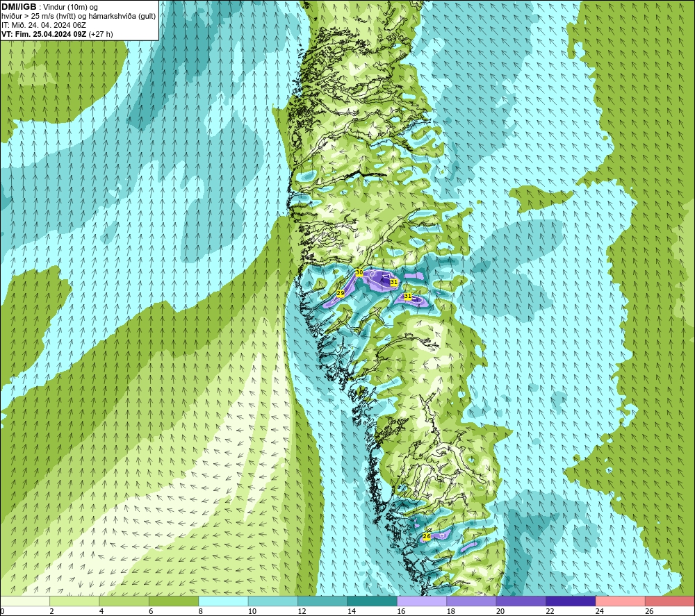The image size is (695, 616).
Task: Click the yellow gust label 29
Action: [341, 293]
